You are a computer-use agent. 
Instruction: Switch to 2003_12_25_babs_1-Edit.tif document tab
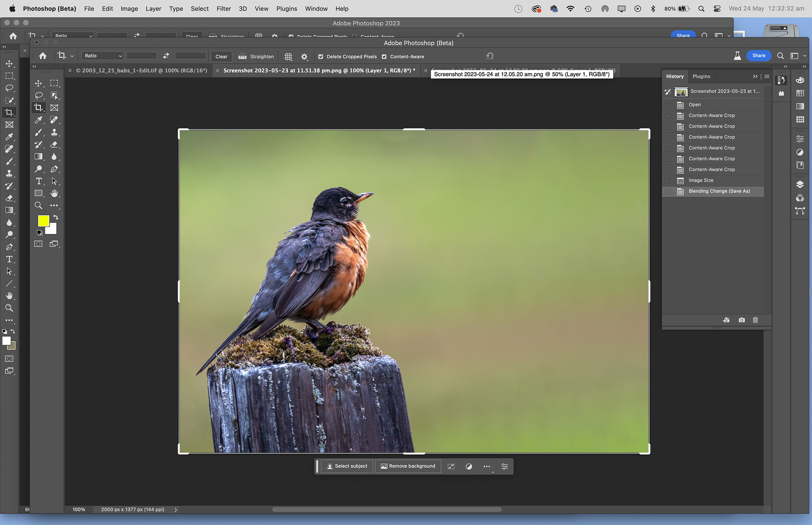141,71
